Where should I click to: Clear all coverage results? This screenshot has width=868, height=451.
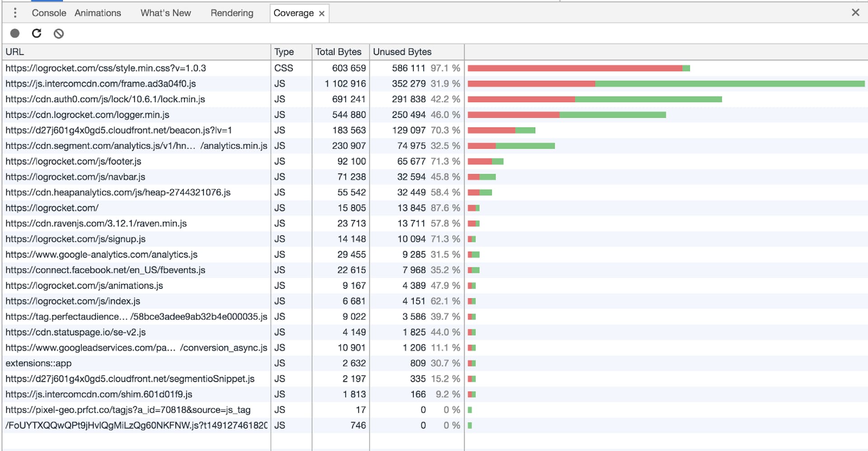59,33
